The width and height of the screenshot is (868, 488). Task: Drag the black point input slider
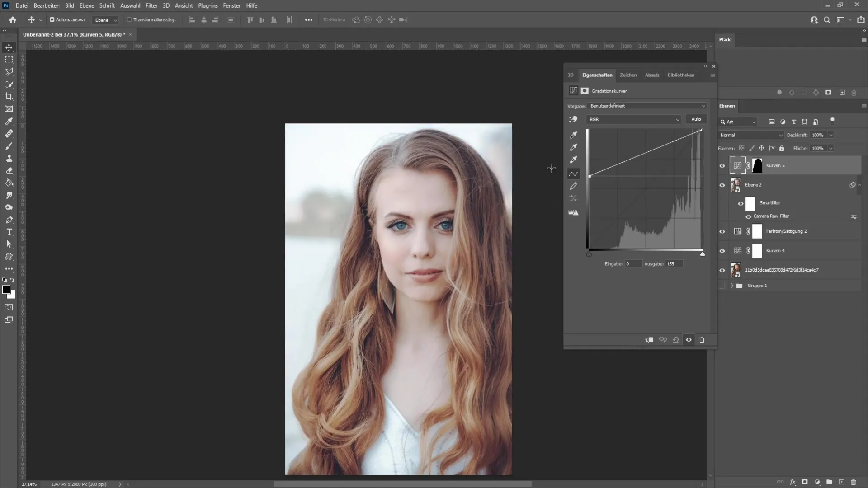click(589, 253)
